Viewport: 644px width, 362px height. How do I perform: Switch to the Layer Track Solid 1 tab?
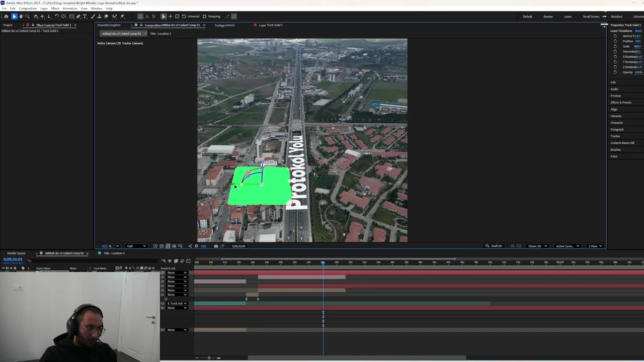click(271, 25)
